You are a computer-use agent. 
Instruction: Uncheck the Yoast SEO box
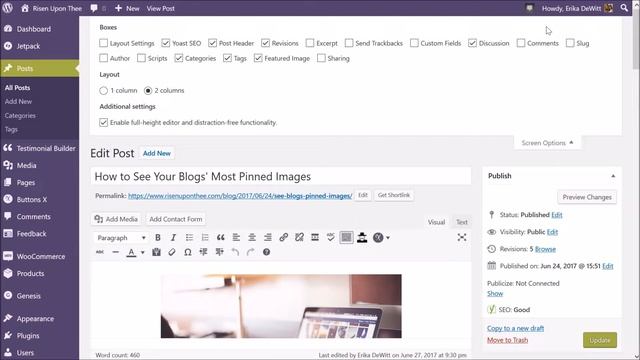point(166,43)
